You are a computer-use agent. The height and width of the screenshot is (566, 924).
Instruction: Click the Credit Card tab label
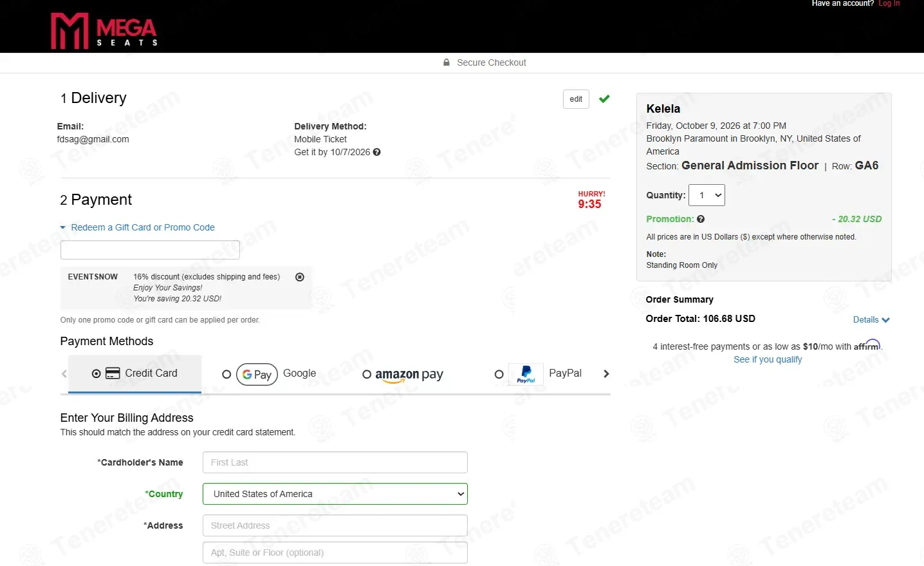[x=151, y=373]
